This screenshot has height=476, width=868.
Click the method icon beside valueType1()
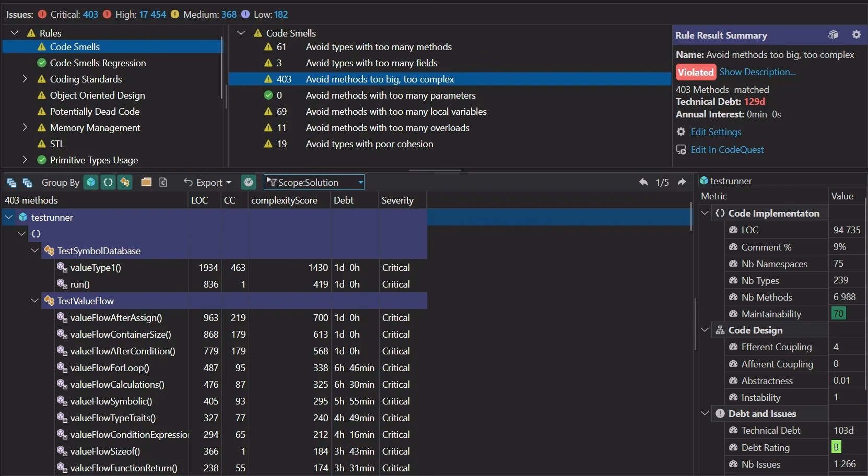pyautogui.click(x=62, y=268)
